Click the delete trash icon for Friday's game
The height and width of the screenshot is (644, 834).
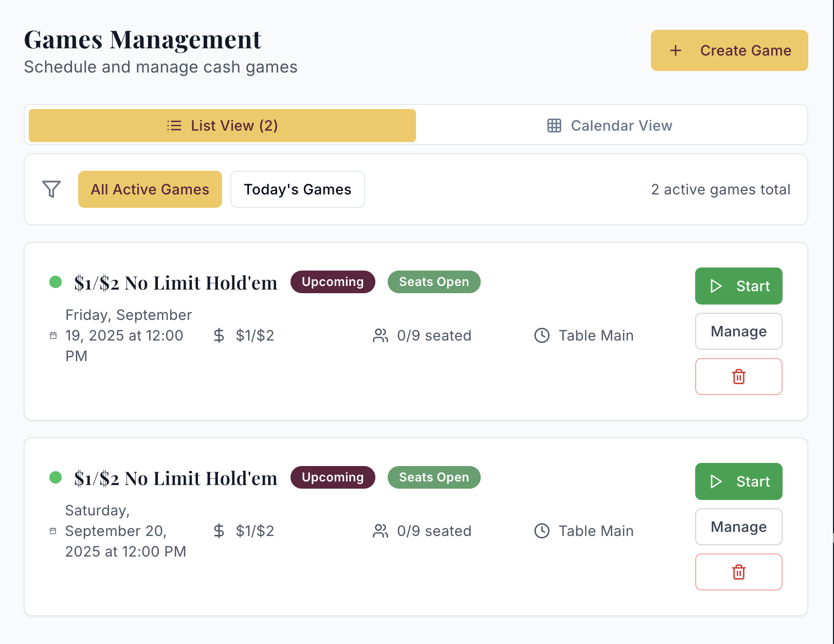[738, 377]
